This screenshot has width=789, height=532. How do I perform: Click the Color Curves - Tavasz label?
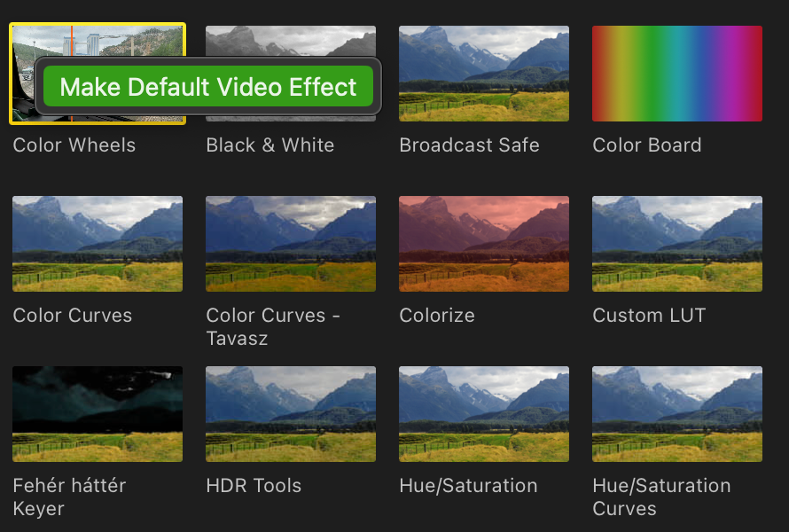pos(273,326)
